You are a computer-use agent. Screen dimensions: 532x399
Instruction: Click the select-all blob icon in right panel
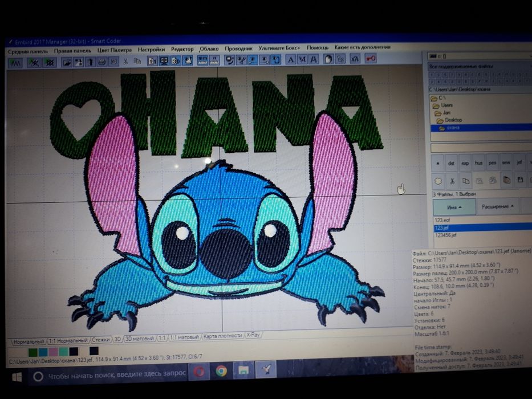438,181
